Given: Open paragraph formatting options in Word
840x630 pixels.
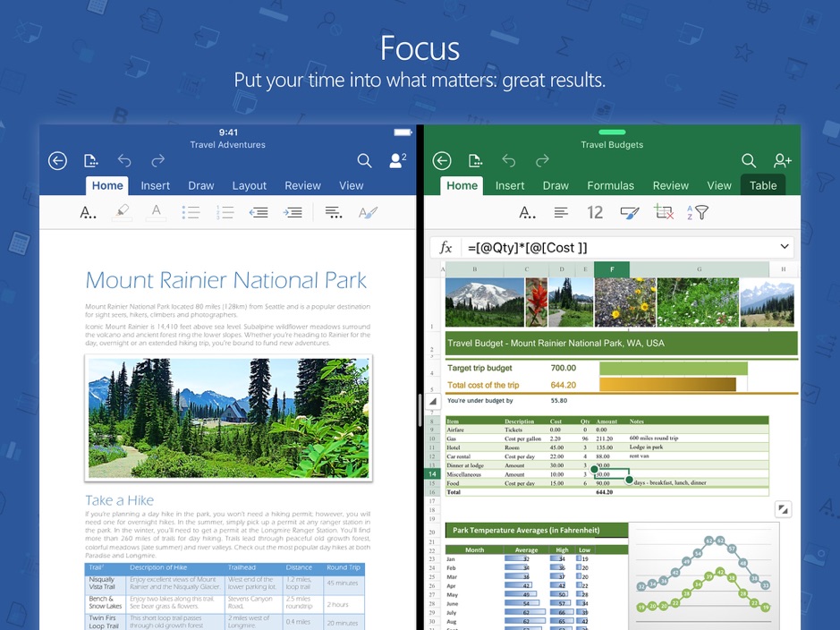Looking at the screenshot, I should click(334, 213).
